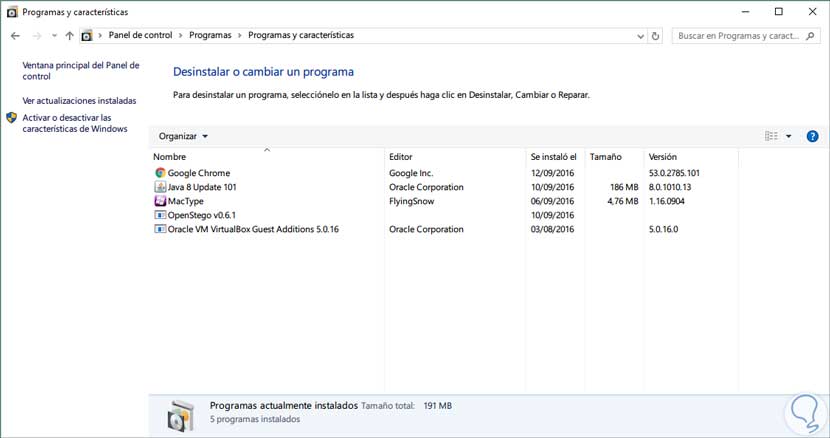Open Ventana principal del Panel de control
Viewport: 830px width, 438px height.
[x=80, y=70]
